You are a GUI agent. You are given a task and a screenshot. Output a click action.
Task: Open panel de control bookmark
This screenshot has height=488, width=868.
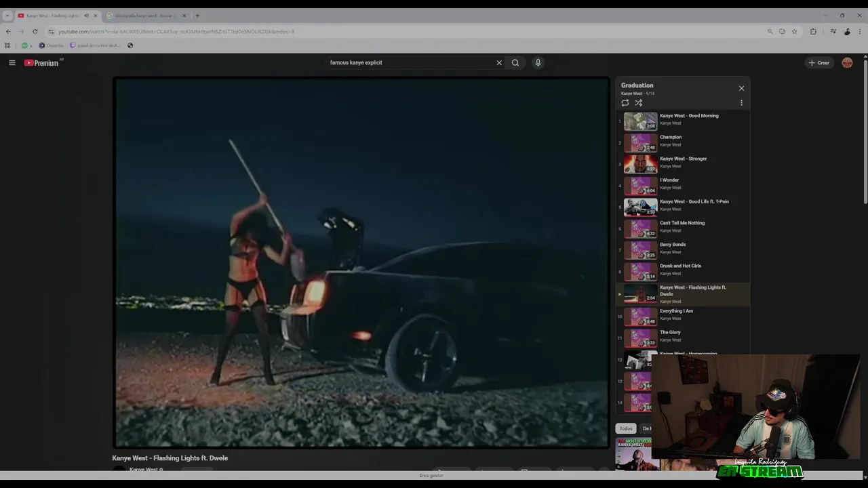(95, 45)
